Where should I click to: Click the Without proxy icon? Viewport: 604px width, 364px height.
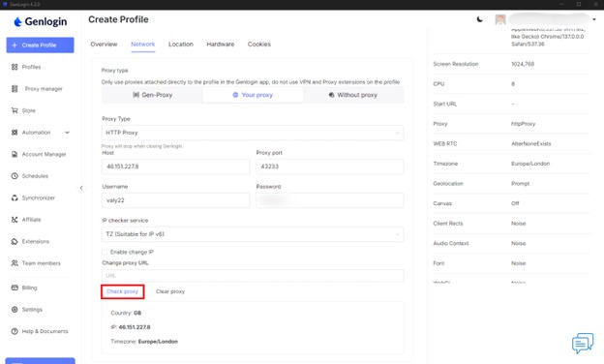331,95
